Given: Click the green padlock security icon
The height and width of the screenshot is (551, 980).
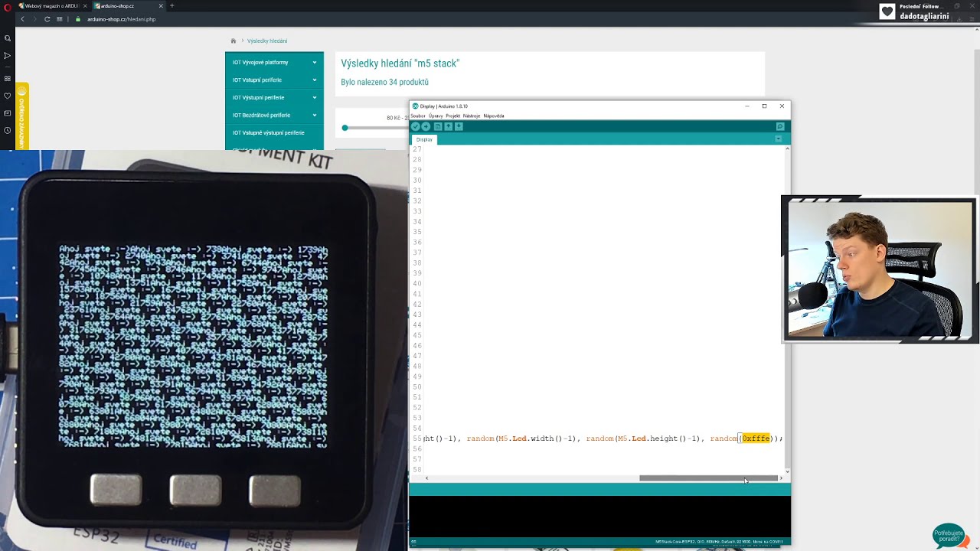Looking at the screenshot, I should [78, 19].
